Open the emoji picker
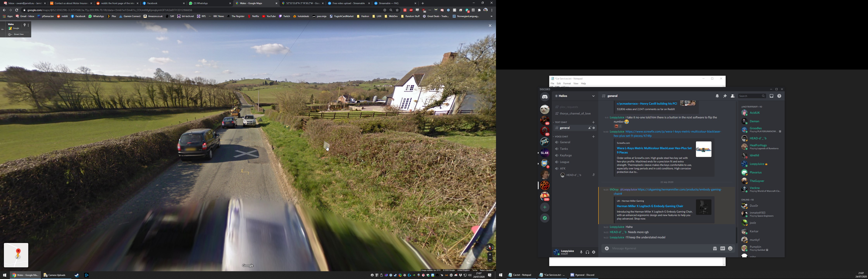Viewport: 868px width, 279px height. click(x=730, y=248)
